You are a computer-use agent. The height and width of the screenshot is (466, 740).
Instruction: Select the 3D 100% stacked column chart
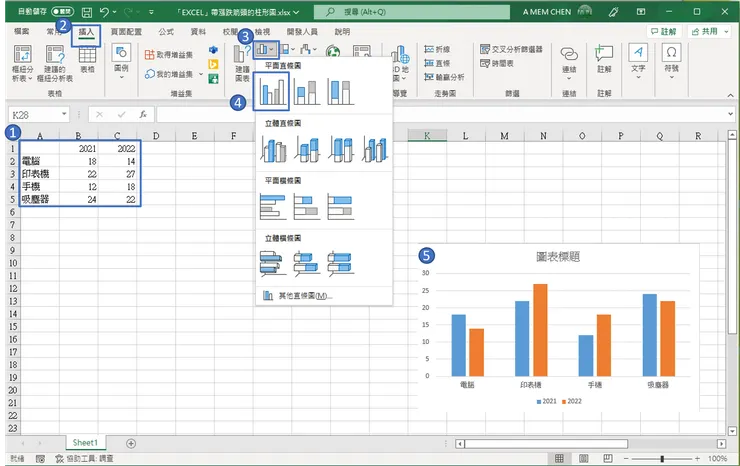click(341, 149)
